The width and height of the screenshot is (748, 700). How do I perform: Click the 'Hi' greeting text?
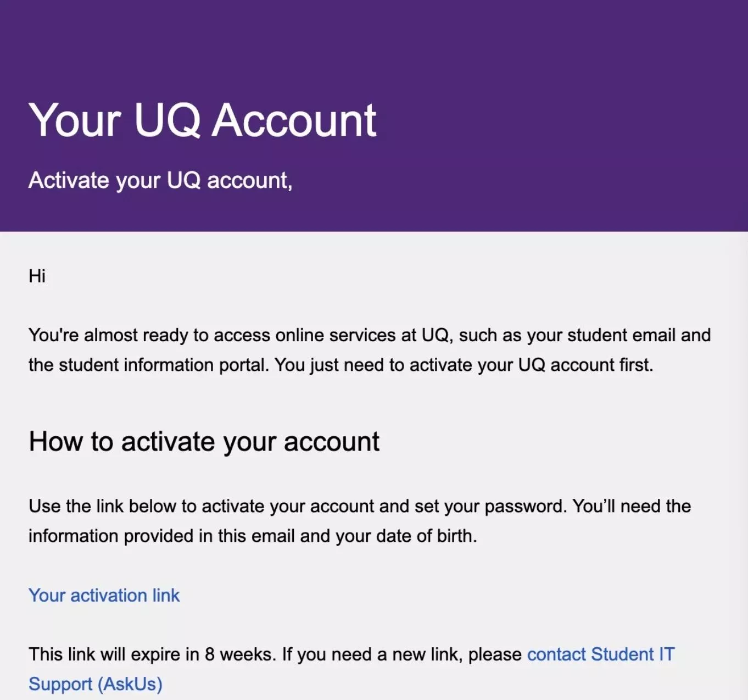point(37,276)
